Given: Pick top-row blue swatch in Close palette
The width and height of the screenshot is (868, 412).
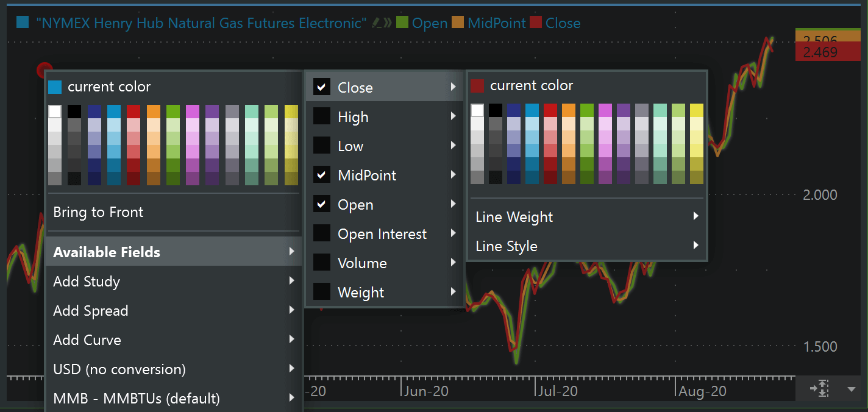Looking at the screenshot, I should coord(532,110).
